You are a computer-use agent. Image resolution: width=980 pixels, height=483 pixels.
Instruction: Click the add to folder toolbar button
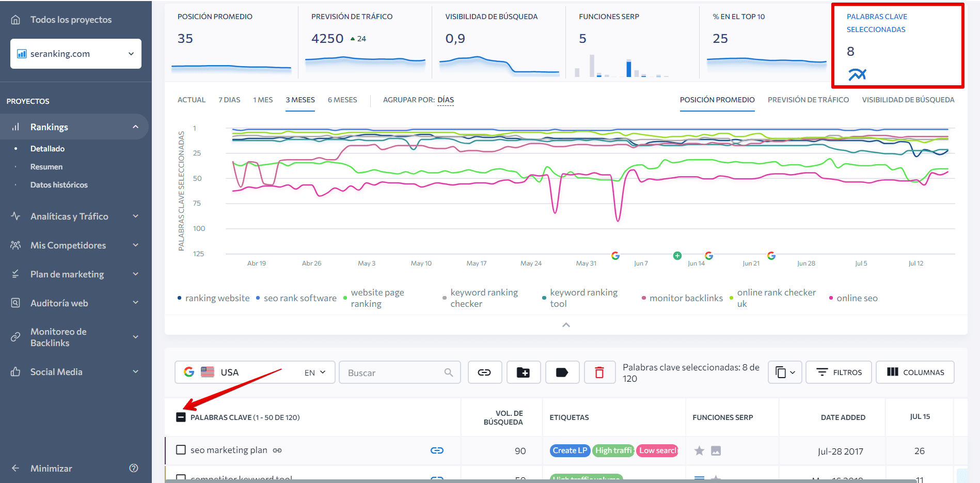(x=524, y=372)
